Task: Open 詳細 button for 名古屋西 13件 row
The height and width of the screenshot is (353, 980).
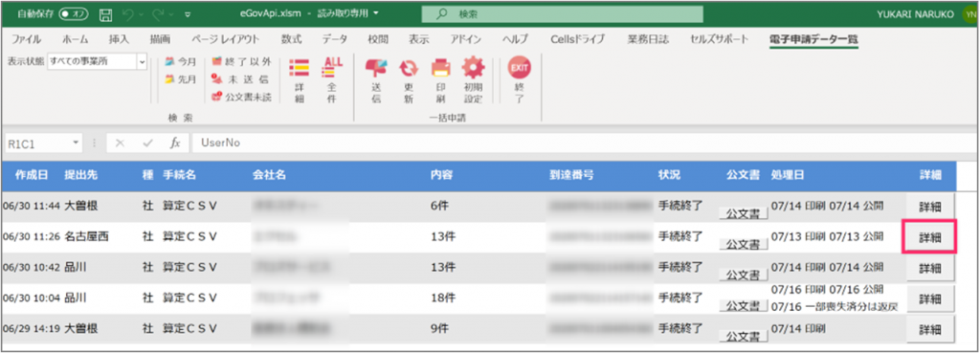Action: (x=930, y=237)
